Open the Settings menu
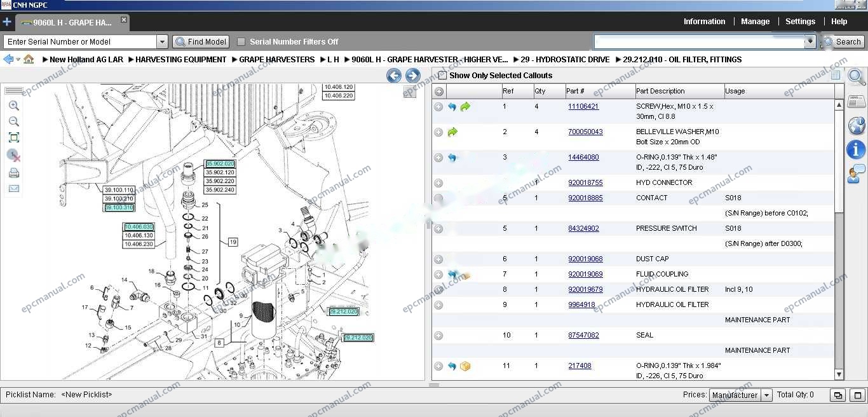This screenshot has height=417, width=868. coord(800,22)
